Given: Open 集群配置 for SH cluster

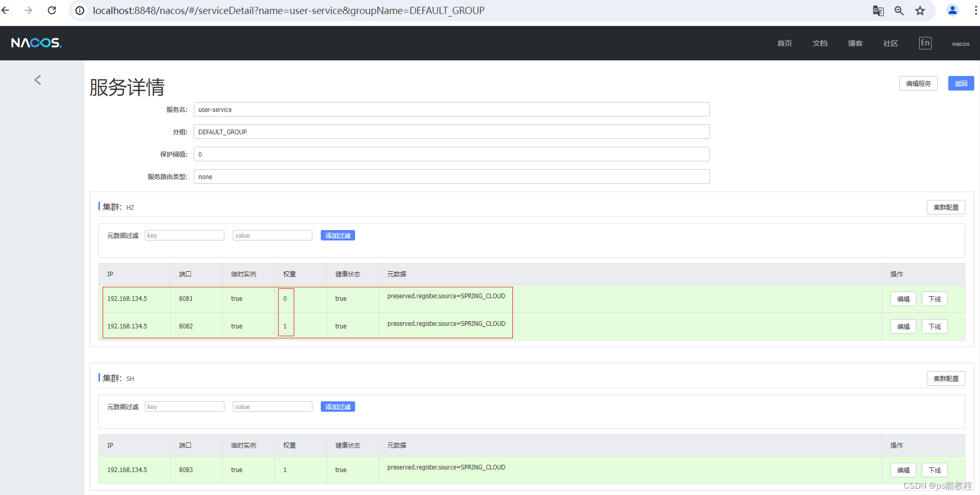Looking at the screenshot, I should coord(946,378).
